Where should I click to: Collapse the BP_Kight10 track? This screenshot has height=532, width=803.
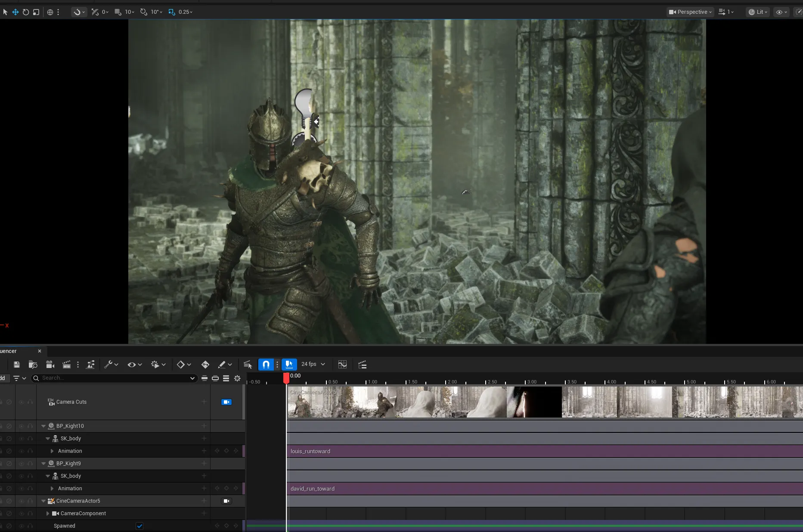(43, 426)
